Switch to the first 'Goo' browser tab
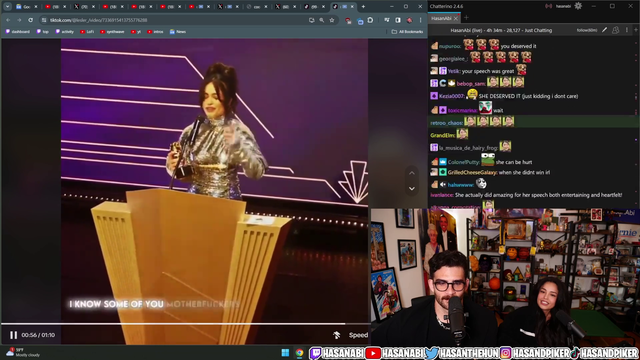Image resolution: width=640 pixels, height=360 pixels. (x=27, y=7)
